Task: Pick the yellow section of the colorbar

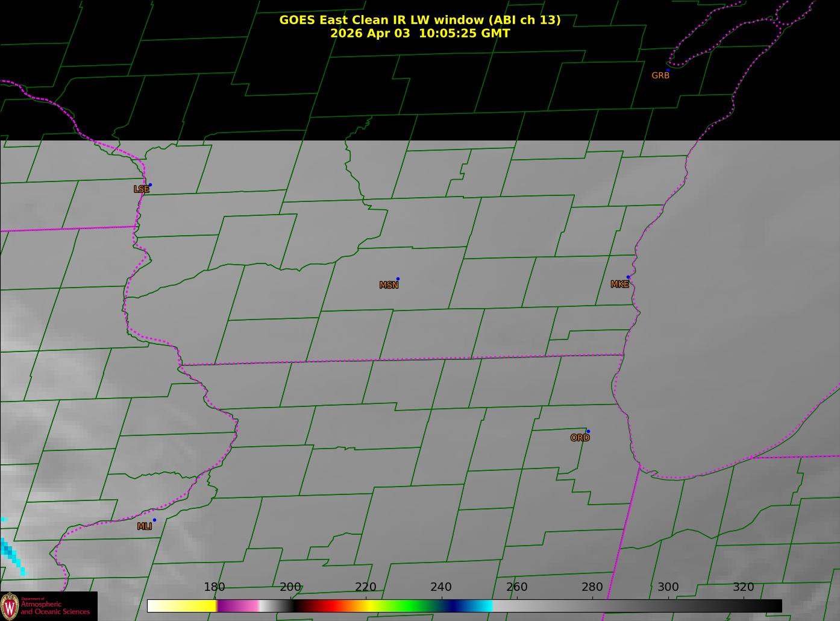Action: [193, 605]
